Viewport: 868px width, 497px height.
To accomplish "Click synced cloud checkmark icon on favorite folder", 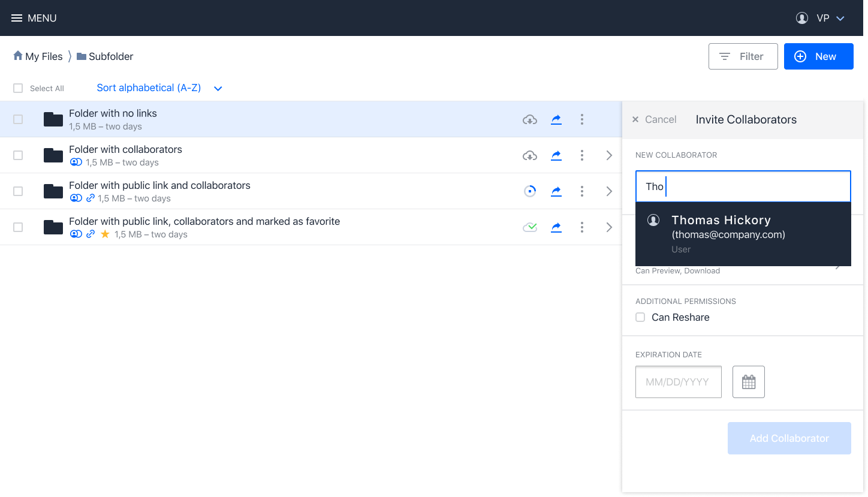I will [530, 227].
